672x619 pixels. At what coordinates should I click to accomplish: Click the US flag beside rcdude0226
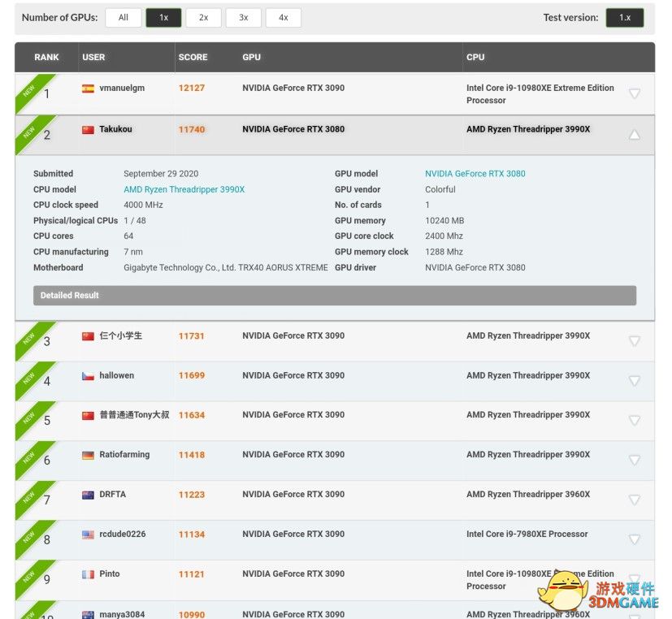pyautogui.click(x=88, y=535)
